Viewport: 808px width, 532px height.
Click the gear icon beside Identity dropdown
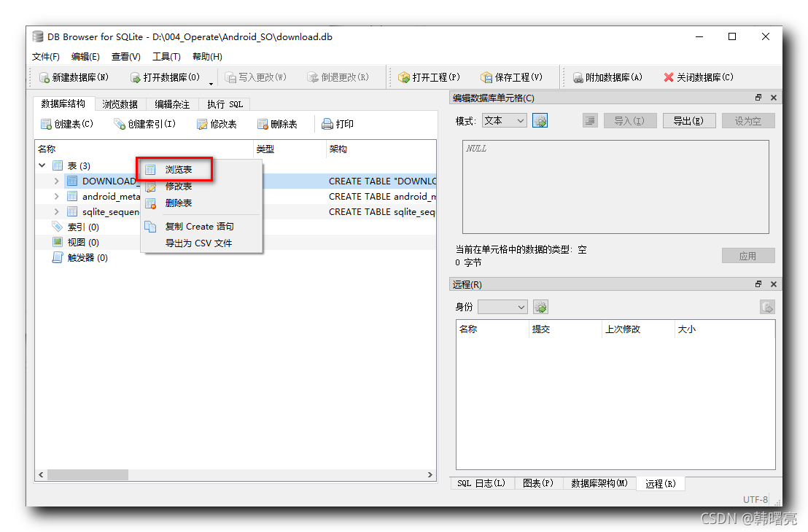540,307
